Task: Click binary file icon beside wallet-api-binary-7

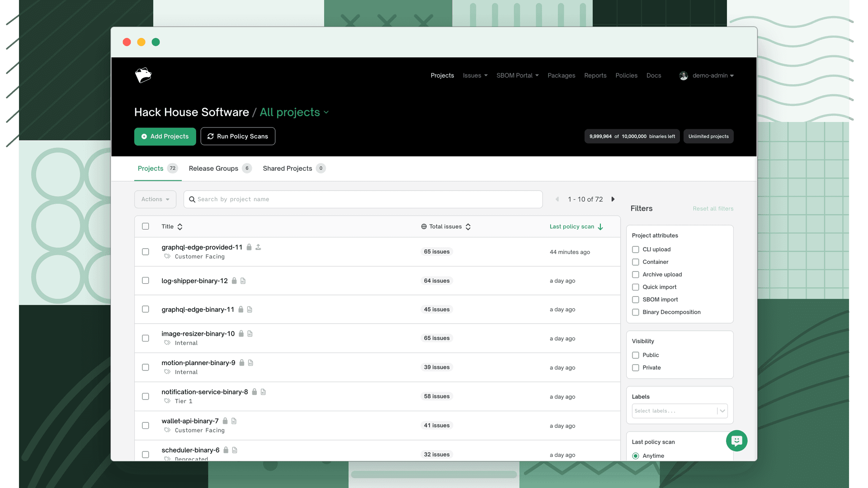Action: [x=234, y=421]
